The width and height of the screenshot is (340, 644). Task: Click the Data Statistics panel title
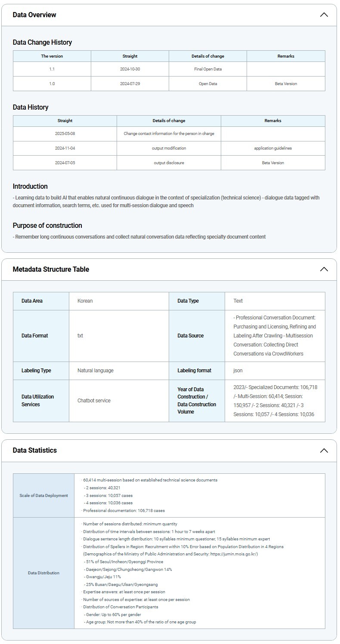tap(35, 451)
